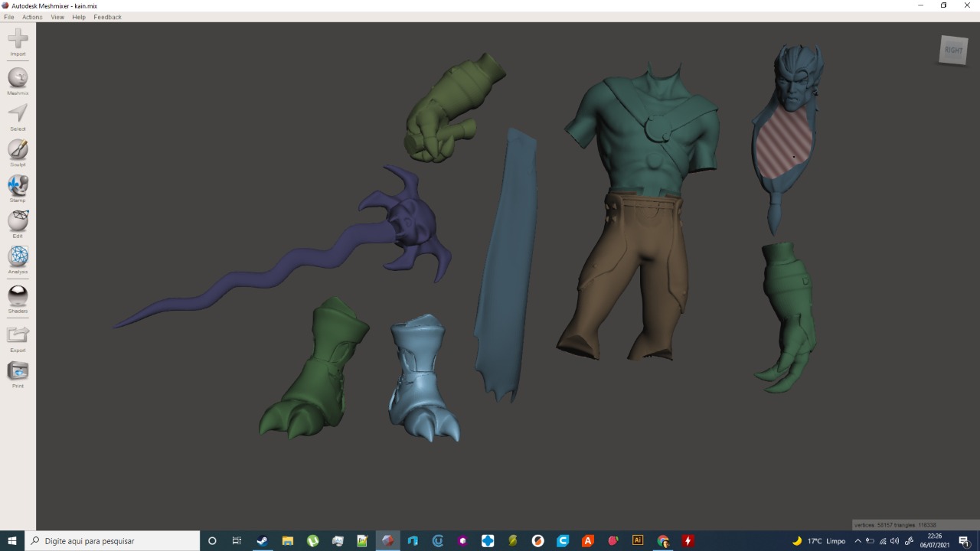Open Steam from the taskbar
The height and width of the screenshot is (551, 980).
tap(262, 541)
